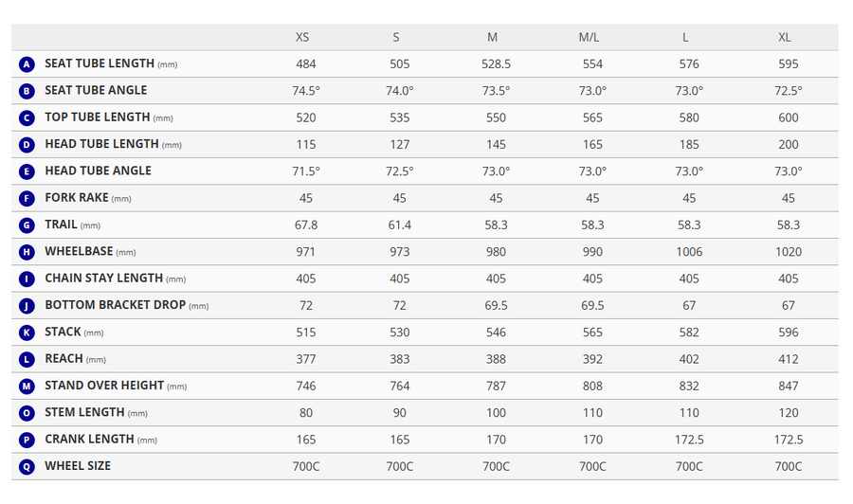Click the 528.5 seat tube length value
The height and width of the screenshot is (504, 853).
496,64
